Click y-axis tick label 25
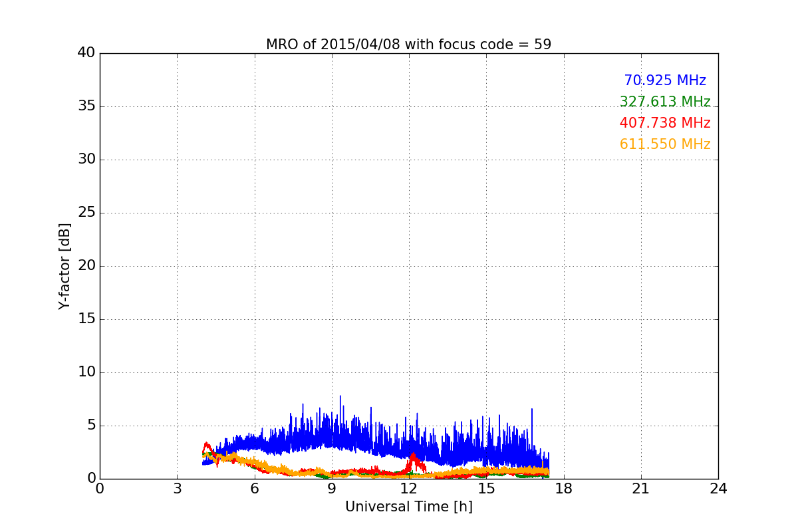This screenshot has width=798, height=532. (x=86, y=213)
